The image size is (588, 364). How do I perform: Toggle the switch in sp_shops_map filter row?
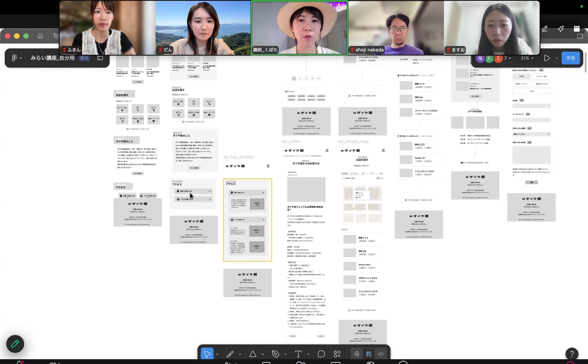343,178
